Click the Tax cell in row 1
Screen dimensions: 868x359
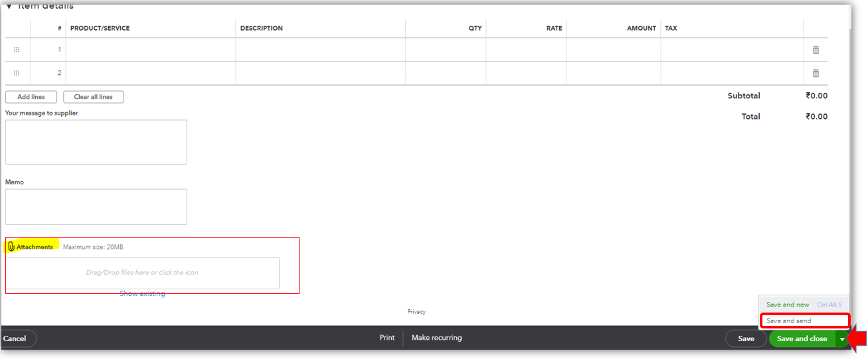[x=732, y=50]
